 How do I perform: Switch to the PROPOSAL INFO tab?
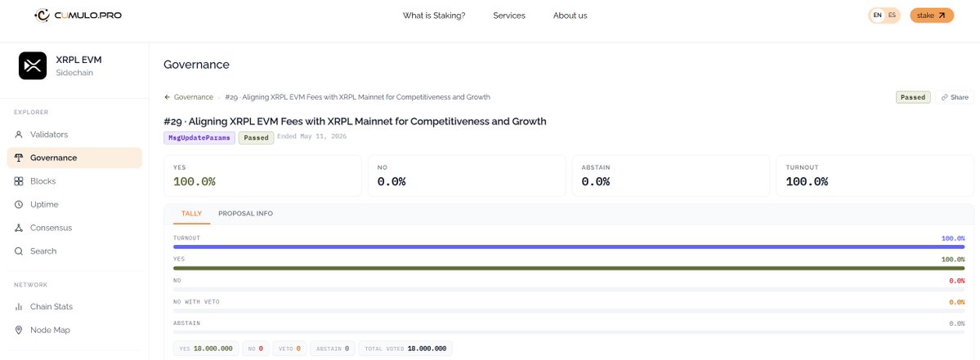click(x=245, y=213)
